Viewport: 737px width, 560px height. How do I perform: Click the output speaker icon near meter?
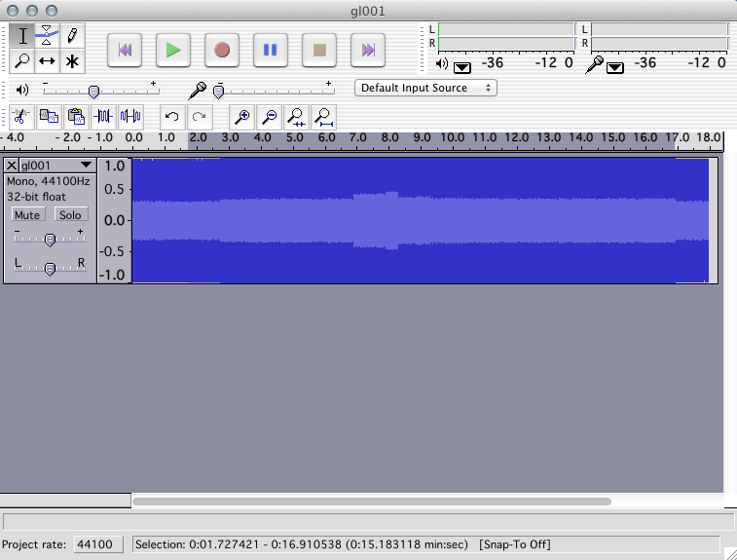(x=442, y=63)
